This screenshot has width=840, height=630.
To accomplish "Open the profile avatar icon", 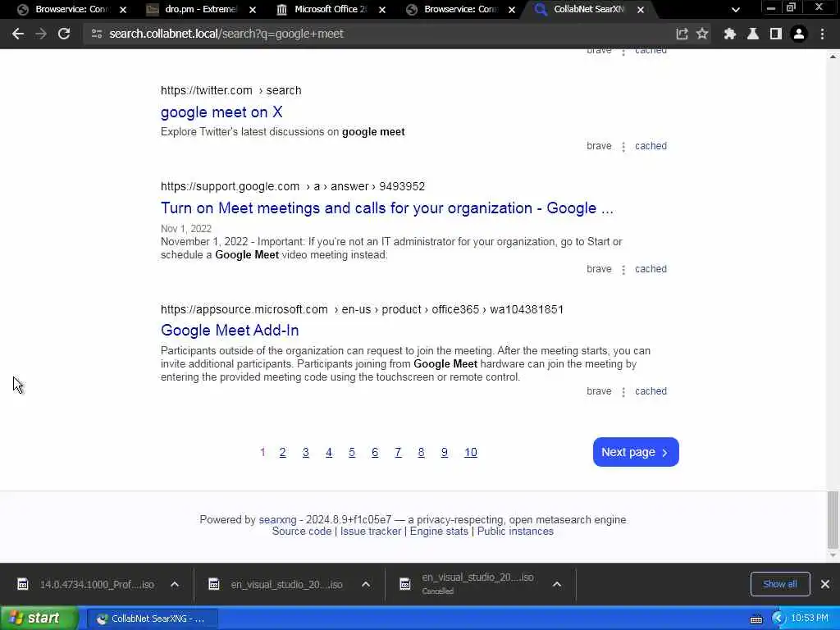I will (799, 34).
